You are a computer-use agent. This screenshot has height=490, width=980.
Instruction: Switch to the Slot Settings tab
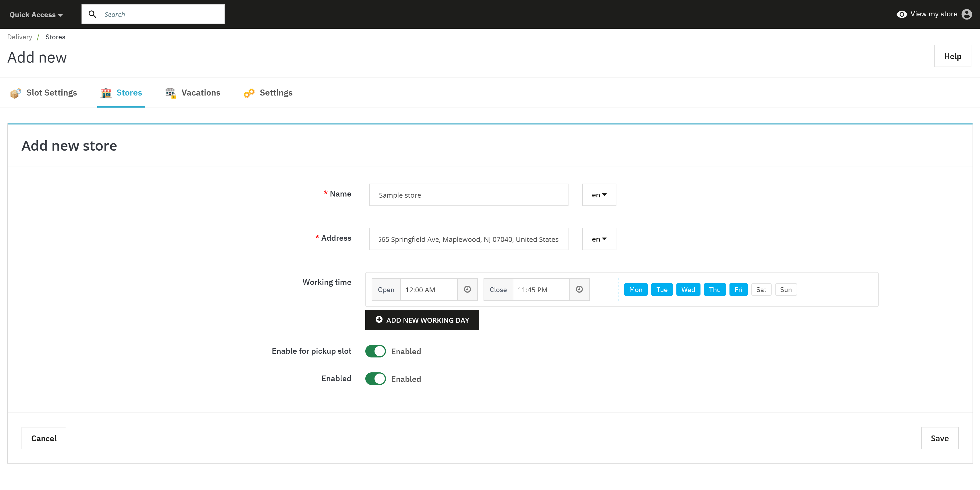coord(44,93)
